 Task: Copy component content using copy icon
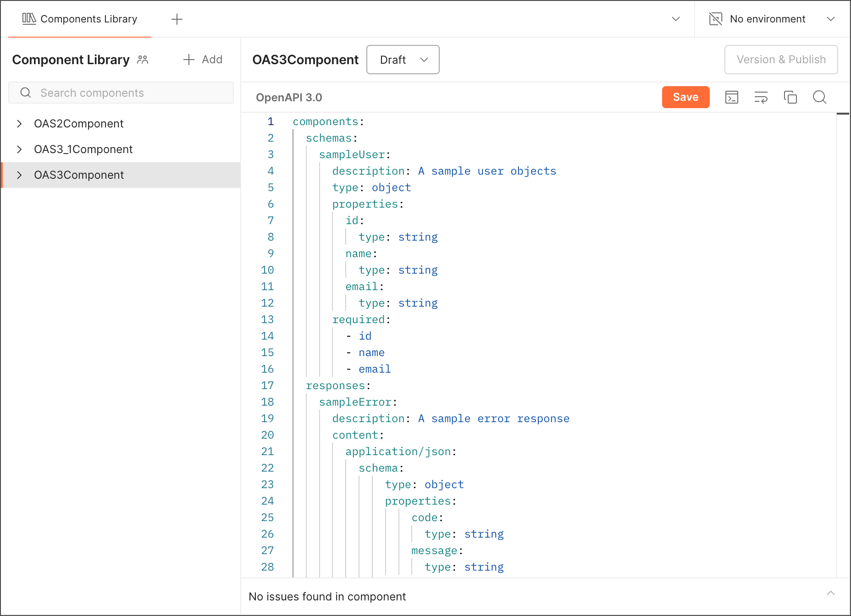790,97
